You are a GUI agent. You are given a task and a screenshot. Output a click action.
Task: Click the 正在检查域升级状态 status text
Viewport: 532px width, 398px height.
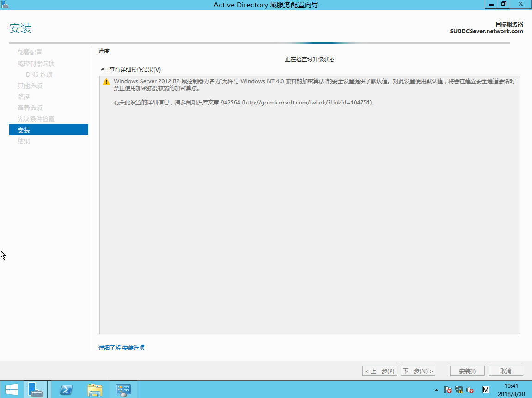310,60
